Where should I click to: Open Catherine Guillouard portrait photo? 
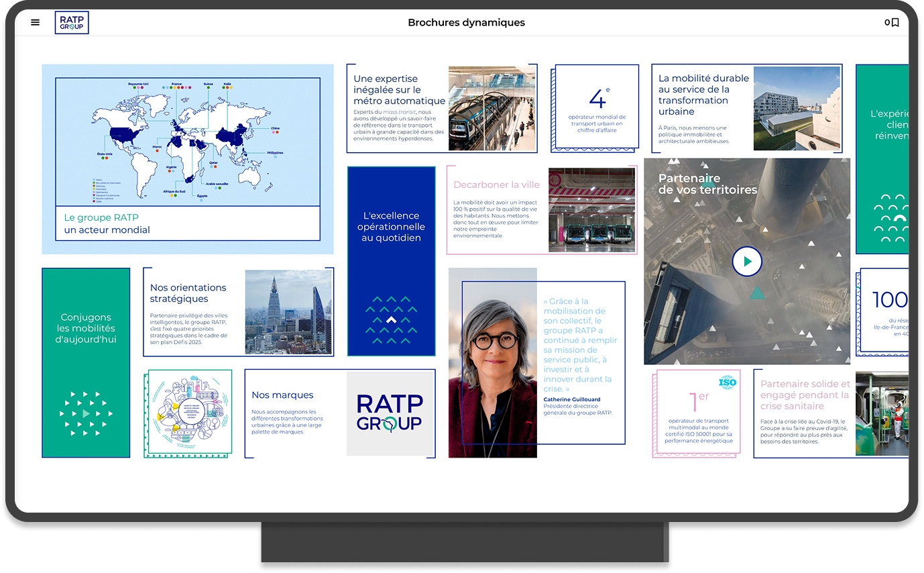[493, 363]
